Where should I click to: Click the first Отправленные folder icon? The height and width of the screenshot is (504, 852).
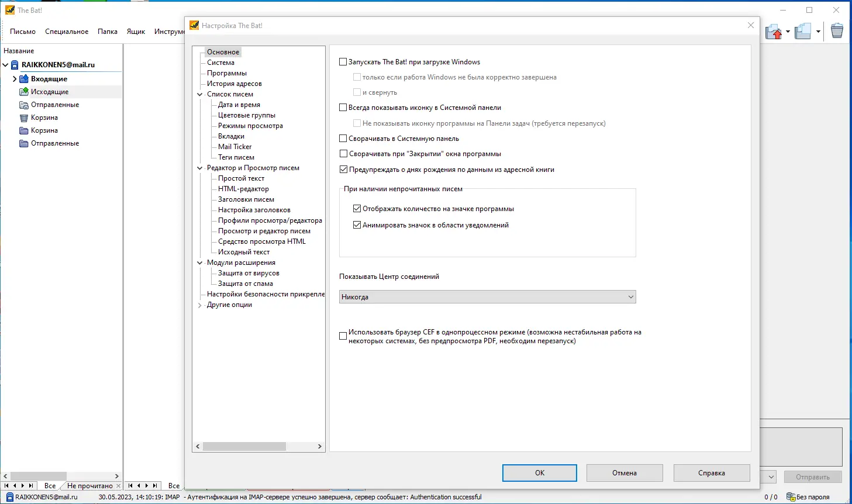(x=24, y=105)
